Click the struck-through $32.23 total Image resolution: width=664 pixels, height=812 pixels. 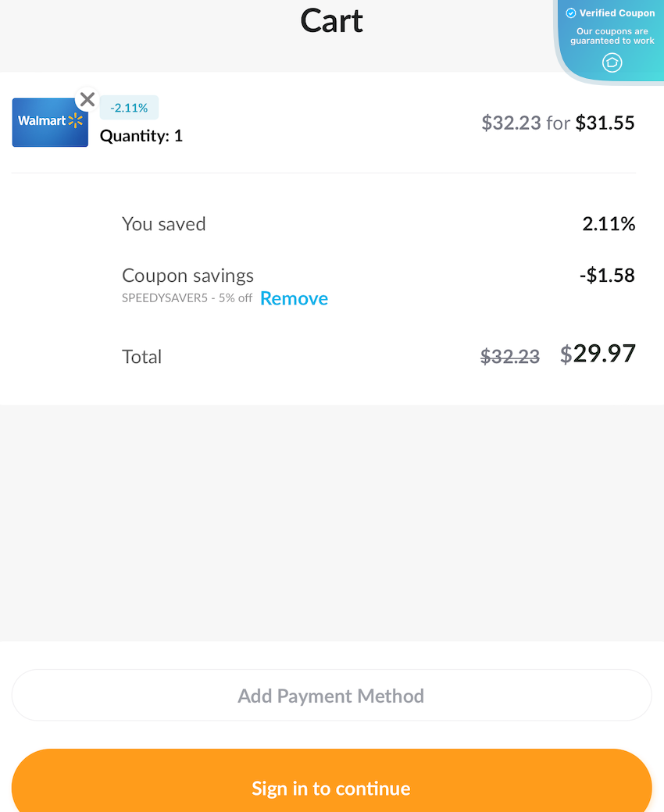coord(509,357)
